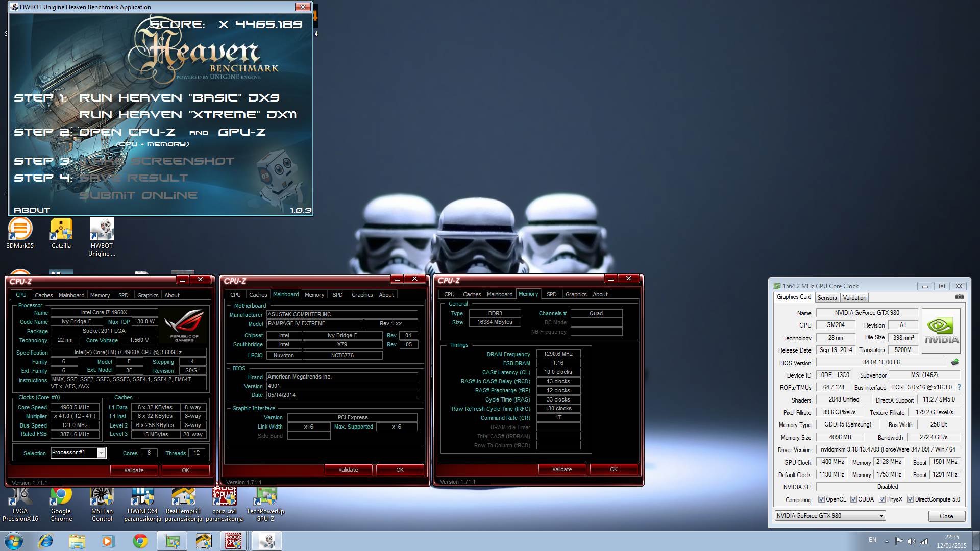The image size is (980, 551).
Task: Launch TechPowerUp GPU-Z shortcut
Action: pos(265,505)
